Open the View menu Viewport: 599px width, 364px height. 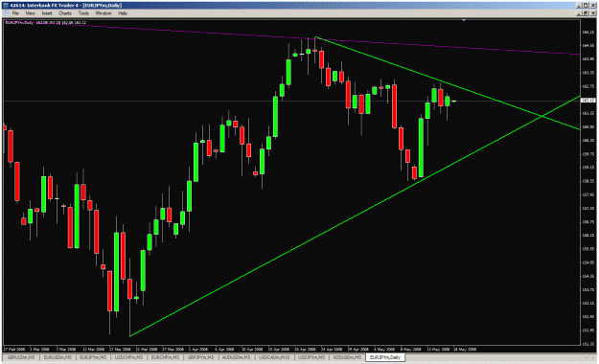30,13
